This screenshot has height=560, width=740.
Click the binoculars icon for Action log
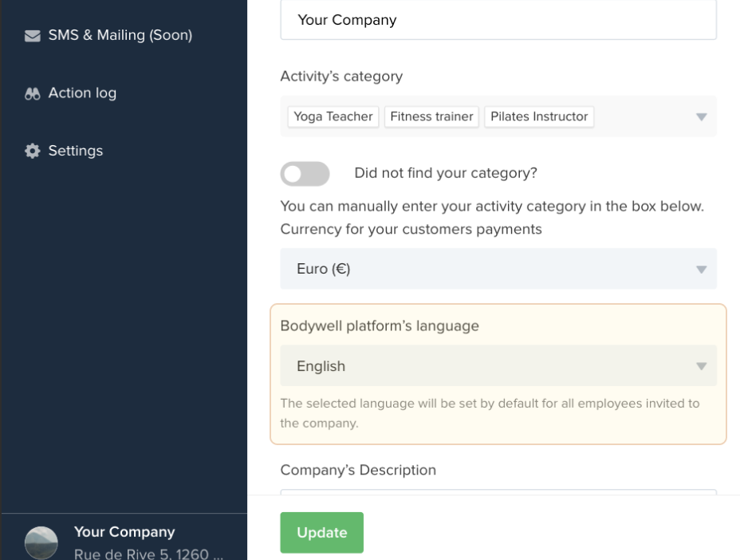tap(32, 93)
